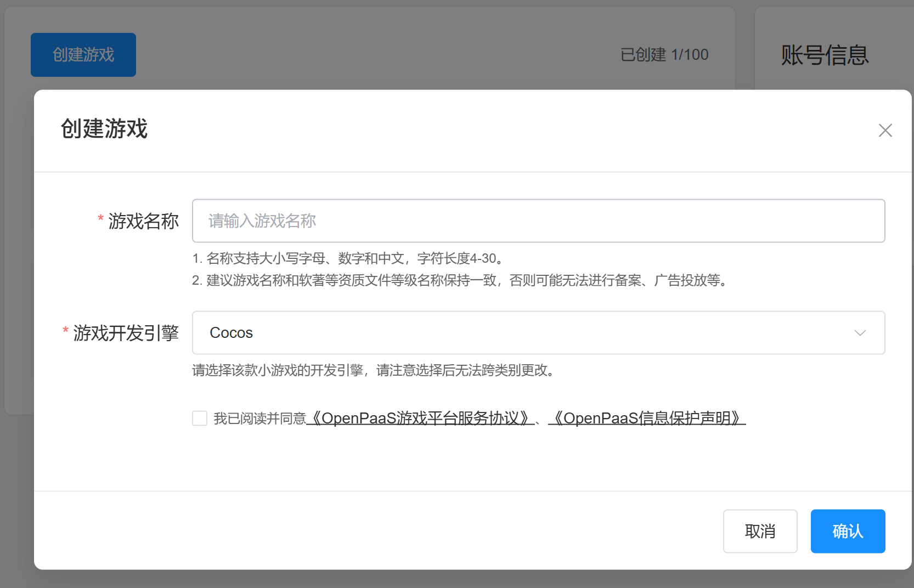Click the 账号信息 heading in background

[825, 55]
